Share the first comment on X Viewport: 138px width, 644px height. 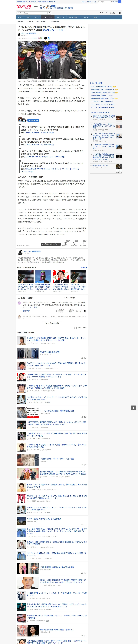[85, 311]
